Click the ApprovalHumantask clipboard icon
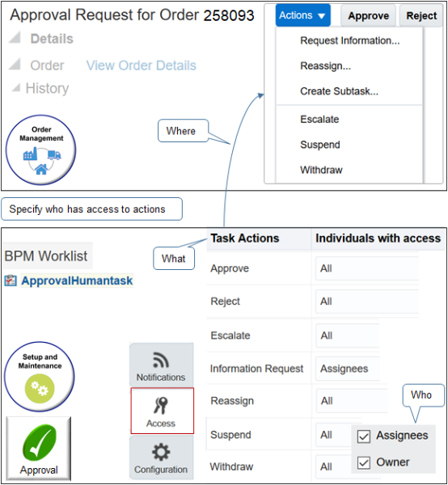Viewport: 448px width, 485px height. [11, 280]
